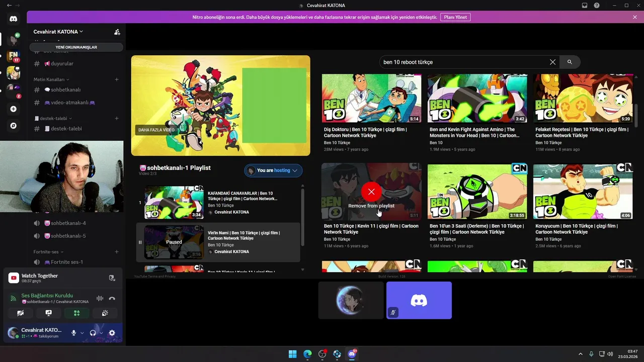Image resolution: width=644 pixels, height=362 pixels.
Task: Open voice noise suppression waveform icon
Action: click(100, 298)
